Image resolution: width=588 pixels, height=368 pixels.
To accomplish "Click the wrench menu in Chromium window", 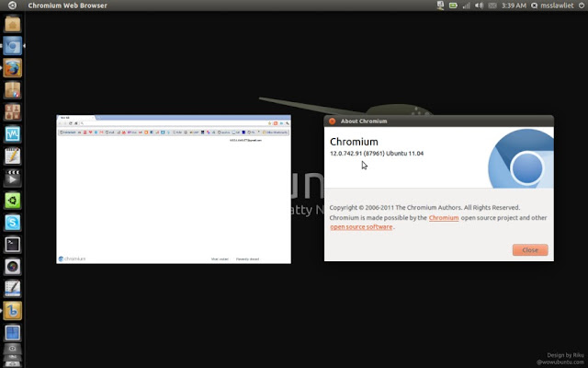I will click(288, 123).
